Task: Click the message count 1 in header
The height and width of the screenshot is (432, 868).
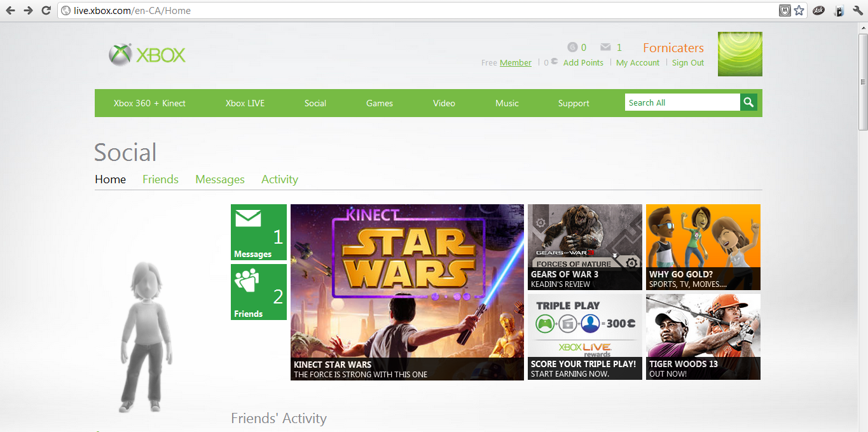Action: click(619, 47)
